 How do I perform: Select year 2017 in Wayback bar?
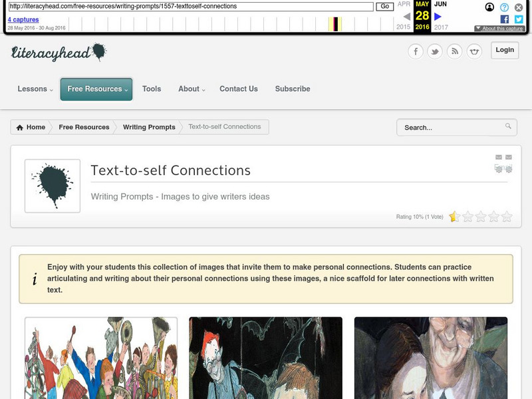pyautogui.click(x=441, y=27)
